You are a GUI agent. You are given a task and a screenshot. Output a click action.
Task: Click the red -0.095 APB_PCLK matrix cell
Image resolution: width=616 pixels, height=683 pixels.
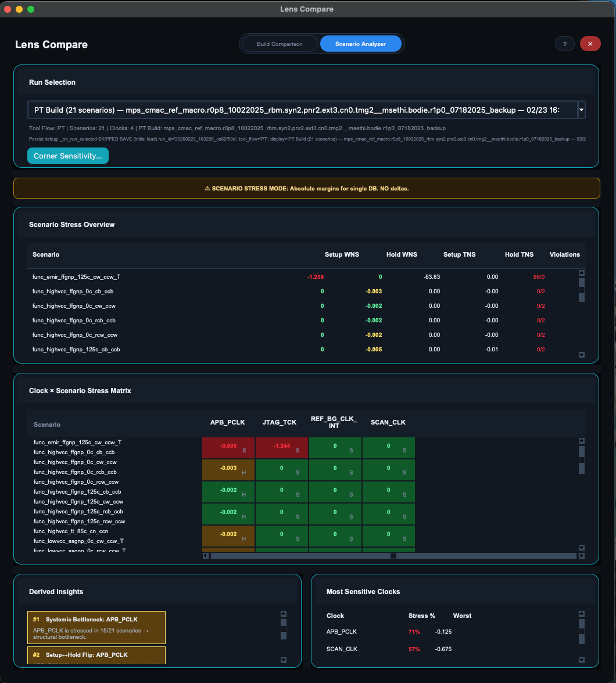(x=228, y=447)
